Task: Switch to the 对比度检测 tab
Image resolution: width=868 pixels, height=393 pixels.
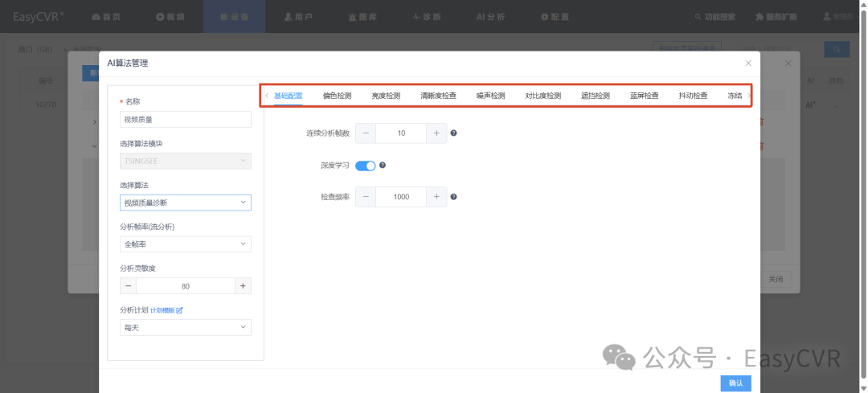Action: click(x=543, y=95)
